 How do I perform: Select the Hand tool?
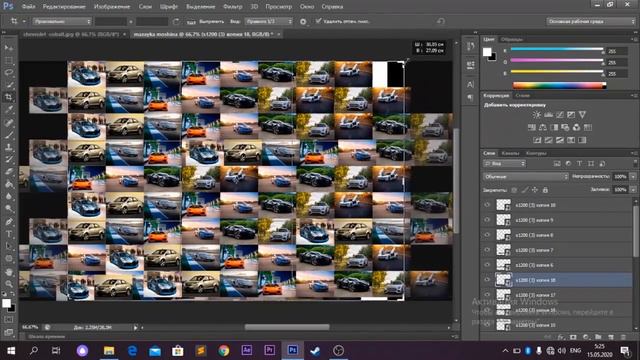(9, 271)
